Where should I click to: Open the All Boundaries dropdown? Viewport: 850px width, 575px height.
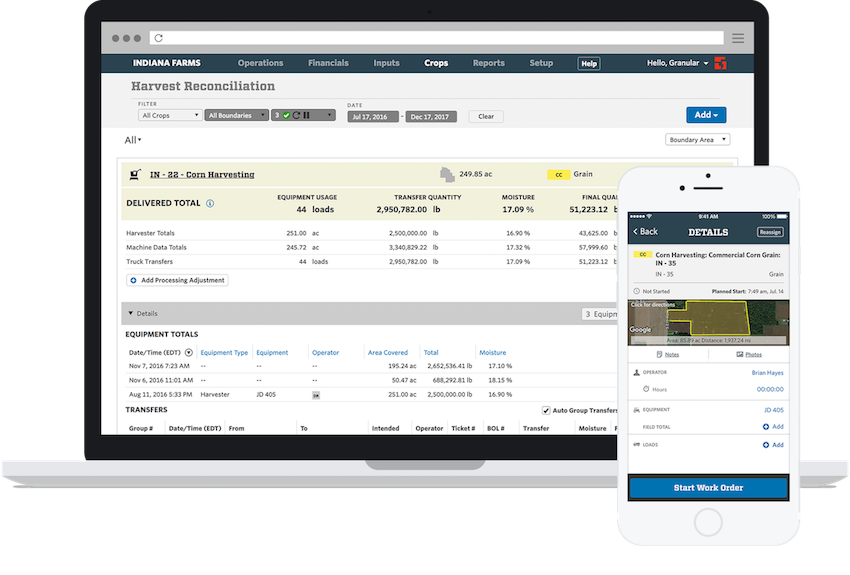[236, 115]
